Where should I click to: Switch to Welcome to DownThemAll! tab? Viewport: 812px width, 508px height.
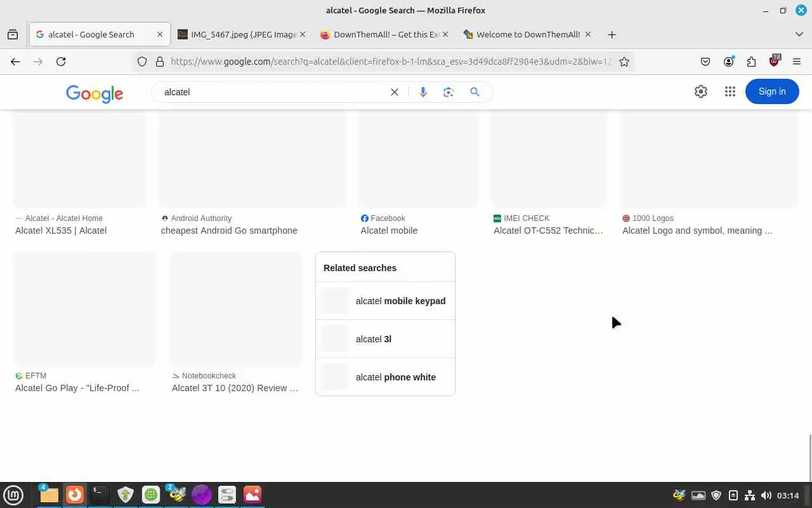(x=528, y=34)
